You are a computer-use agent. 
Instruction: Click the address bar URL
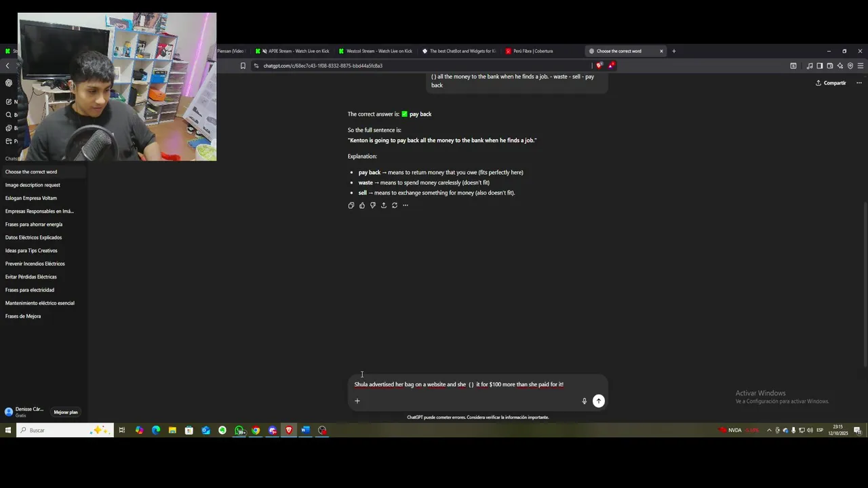click(x=323, y=66)
